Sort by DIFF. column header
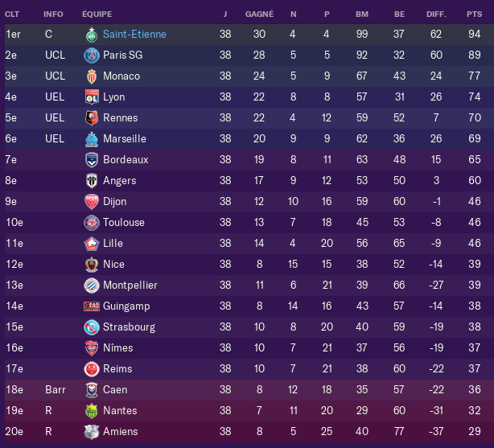Image resolution: width=494 pixels, height=448 pixels. (x=436, y=14)
